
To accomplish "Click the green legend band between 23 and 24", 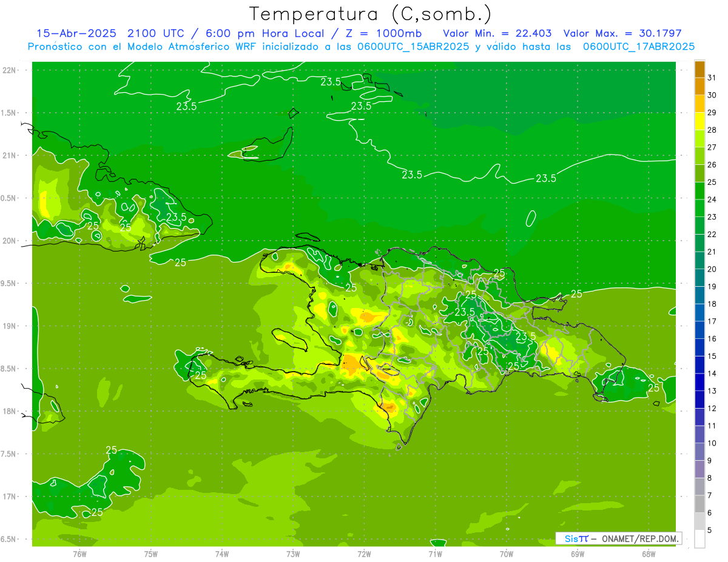I will pyautogui.click(x=699, y=208).
